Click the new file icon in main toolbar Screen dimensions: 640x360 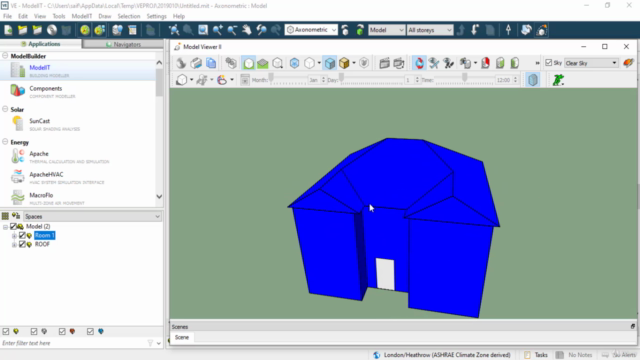pyautogui.click(x=8, y=30)
